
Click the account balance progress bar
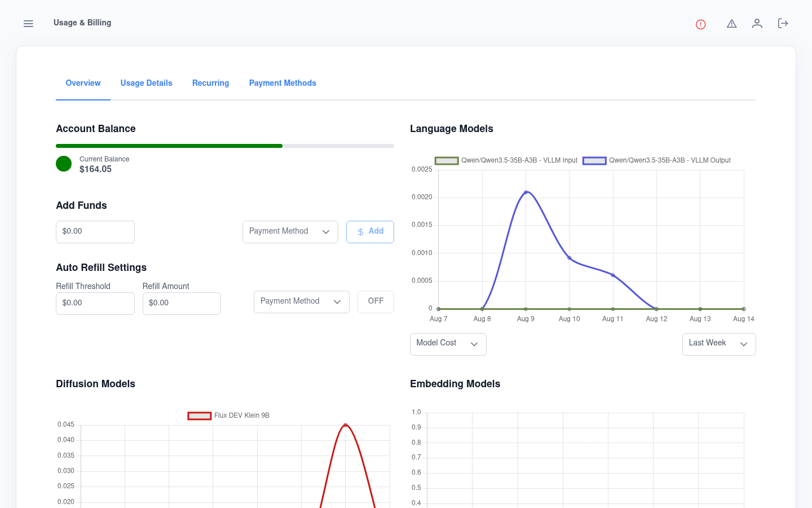click(x=225, y=146)
